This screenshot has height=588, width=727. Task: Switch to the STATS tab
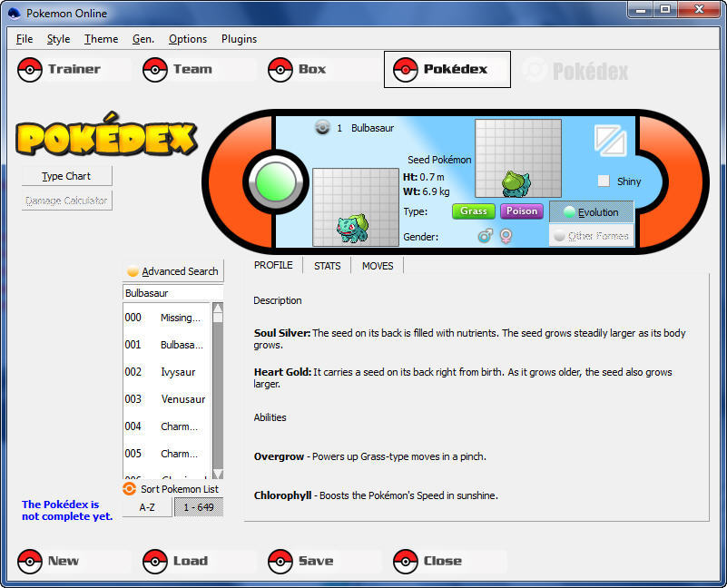pyautogui.click(x=327, y=266)
